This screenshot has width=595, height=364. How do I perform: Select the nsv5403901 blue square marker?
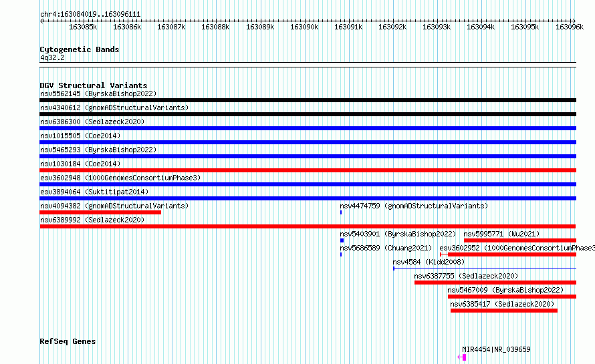pos(342,240)
